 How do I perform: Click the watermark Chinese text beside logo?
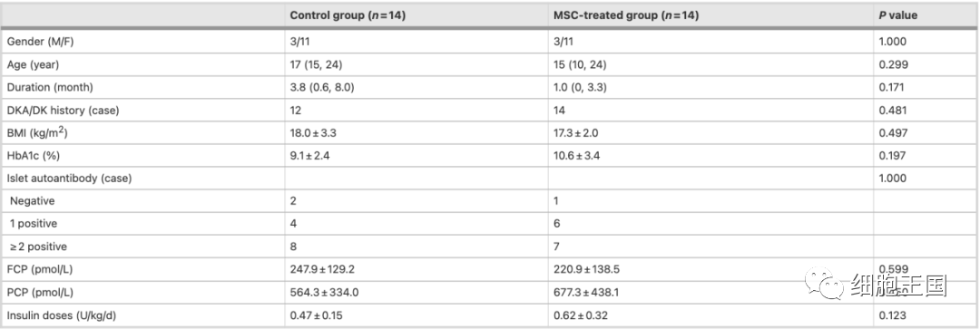coord(898,285)
